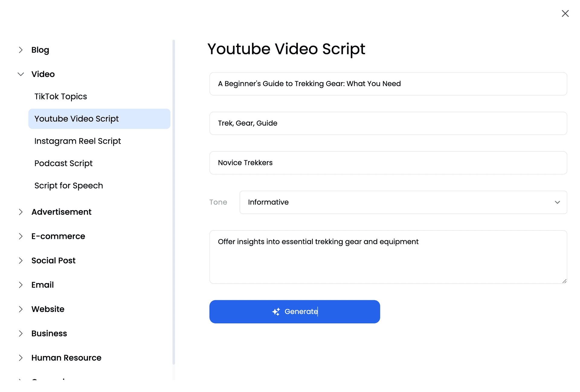Click the Novice Trekkers audience field

388,163
